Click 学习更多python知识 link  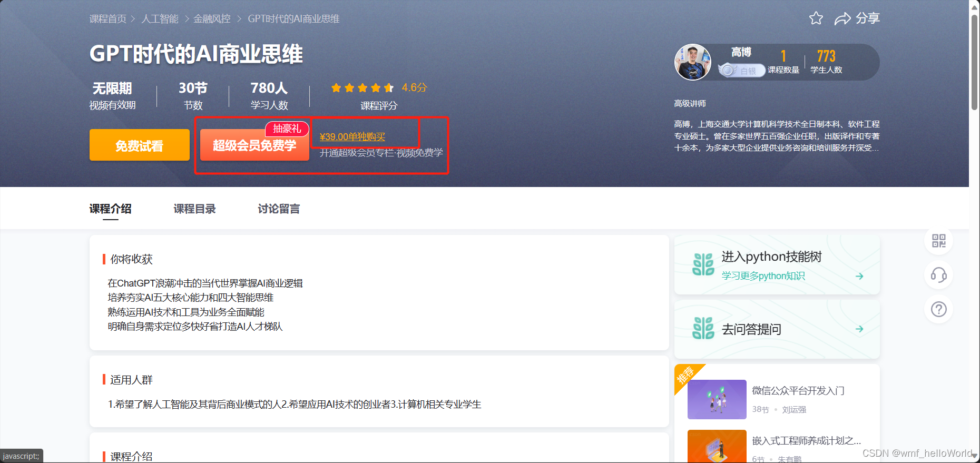pyautogui.click(x=763, y=276)
